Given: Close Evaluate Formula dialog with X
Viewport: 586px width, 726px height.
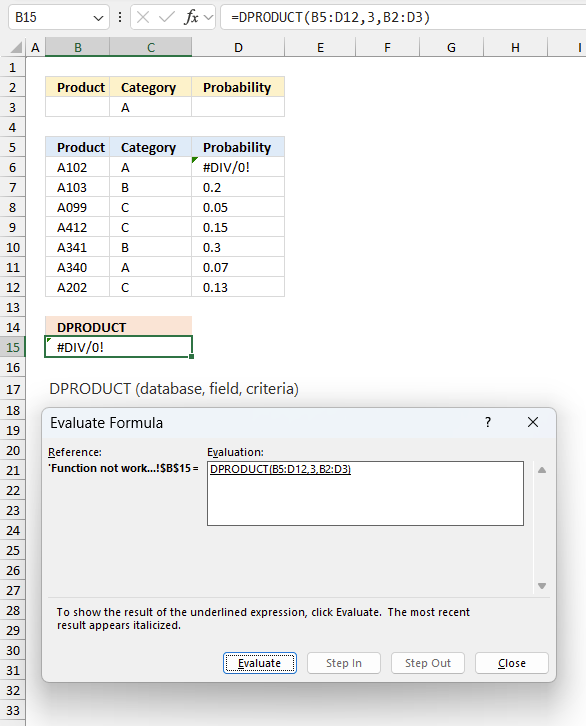Looking at the screenshot, I should coord(533,422).
